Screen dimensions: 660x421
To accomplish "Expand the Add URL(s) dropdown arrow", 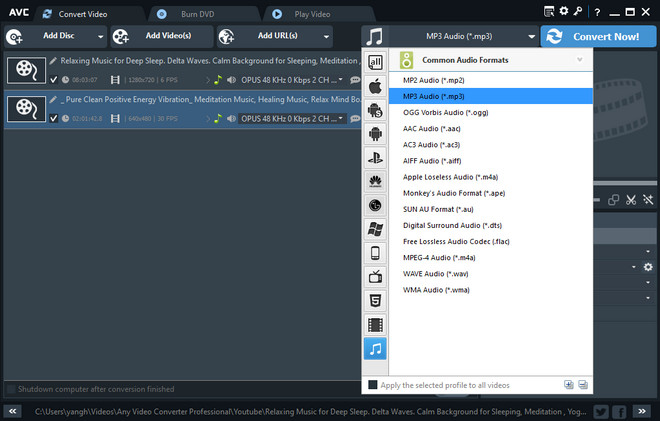I will tap(326, 37).
